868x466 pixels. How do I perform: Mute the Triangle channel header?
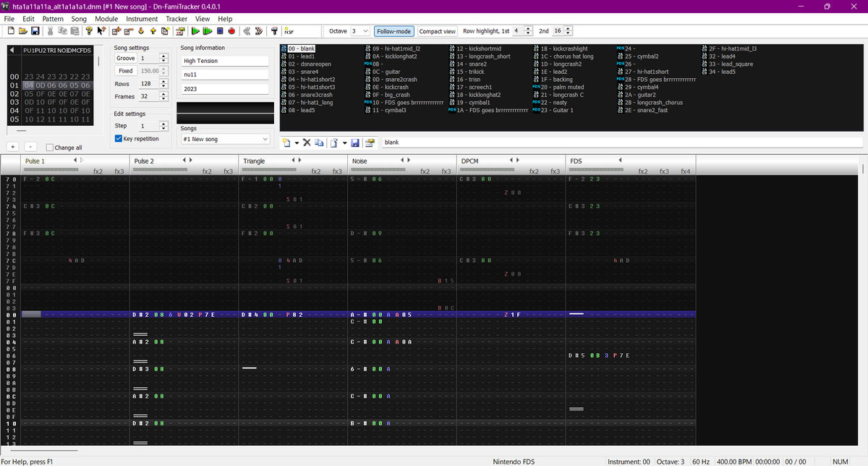click(x=254, y=161)
